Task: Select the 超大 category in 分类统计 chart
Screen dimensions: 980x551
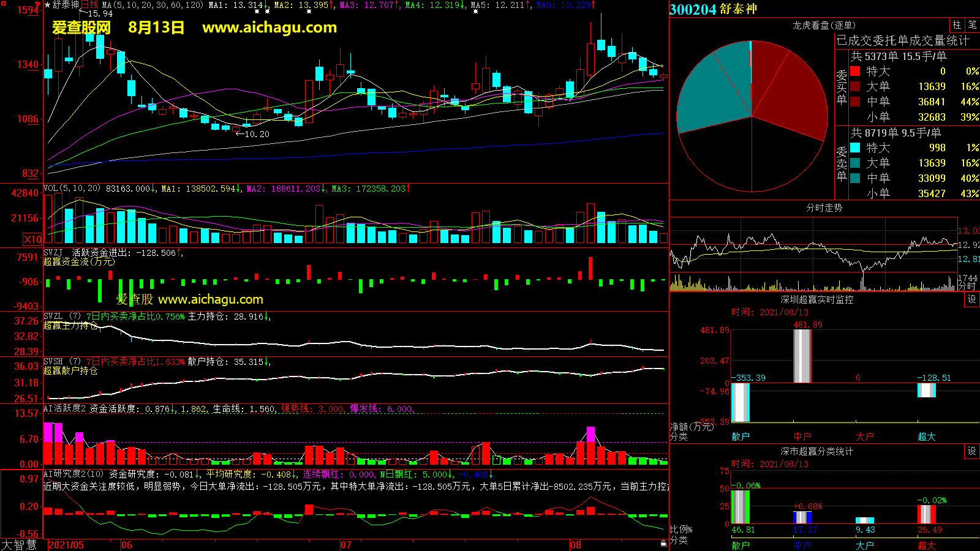Action: tap(926, 545)
